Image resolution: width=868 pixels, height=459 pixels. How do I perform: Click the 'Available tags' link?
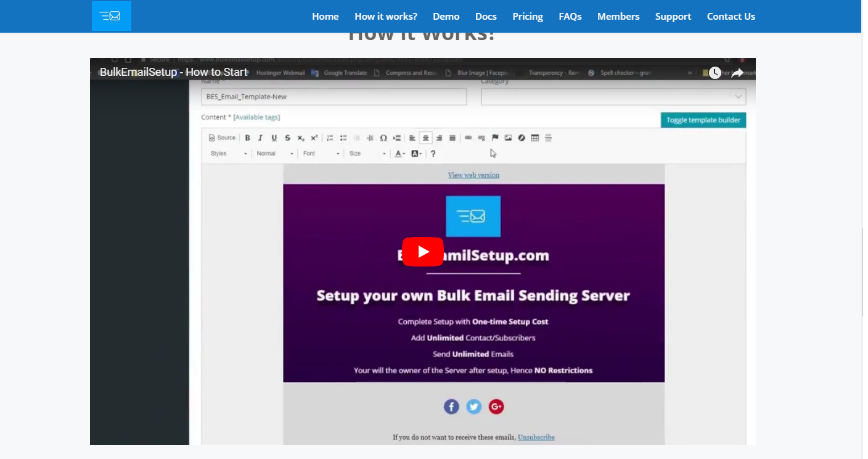point(256,117)
